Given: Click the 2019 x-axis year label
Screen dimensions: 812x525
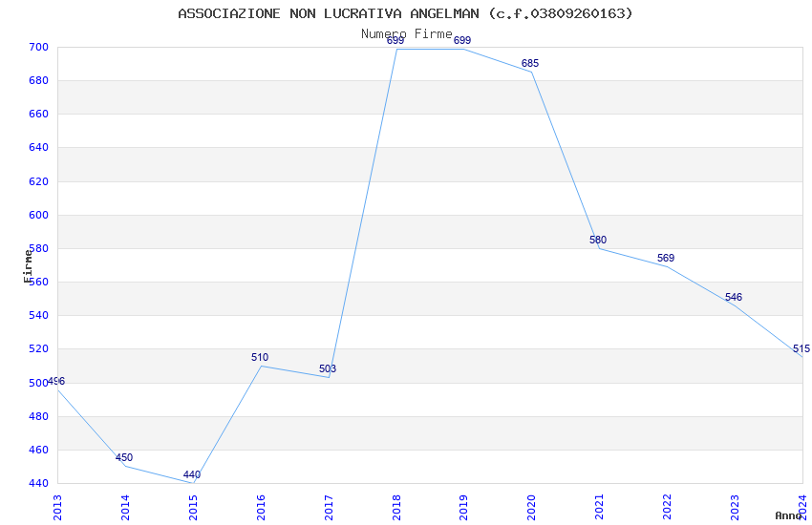Looking at the screenshot, I should [x=463, y=507].
